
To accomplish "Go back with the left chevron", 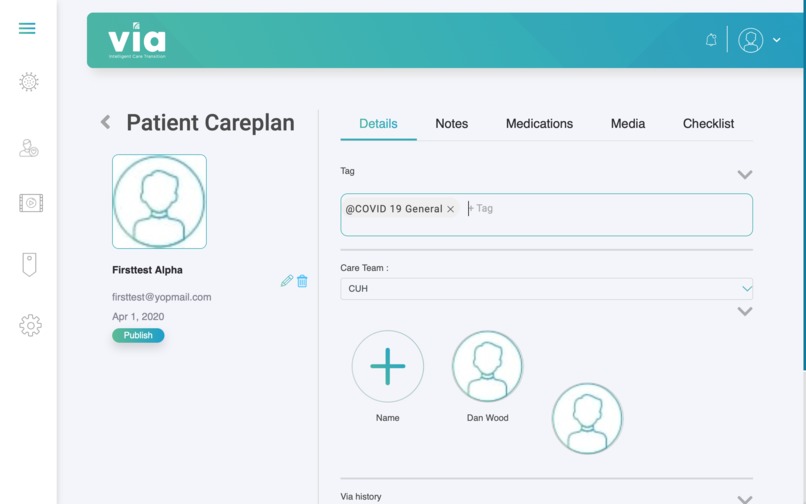I will coord(105,122).
